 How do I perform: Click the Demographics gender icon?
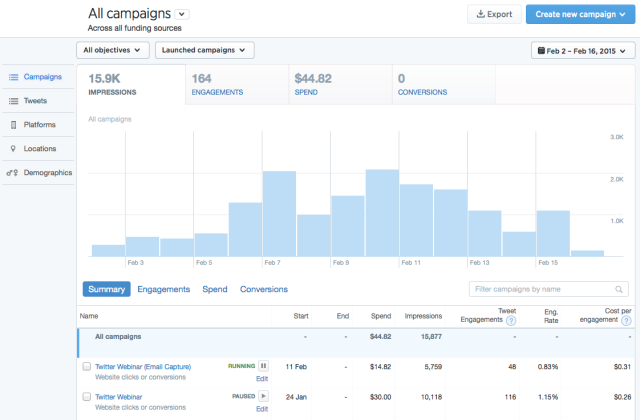click(x=13, y=173)
